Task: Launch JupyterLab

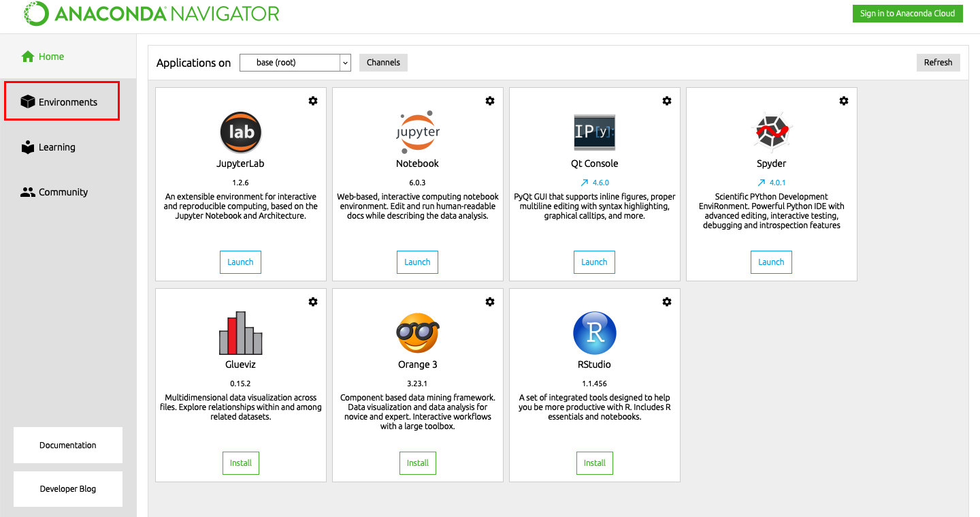Action: [240, 262]
